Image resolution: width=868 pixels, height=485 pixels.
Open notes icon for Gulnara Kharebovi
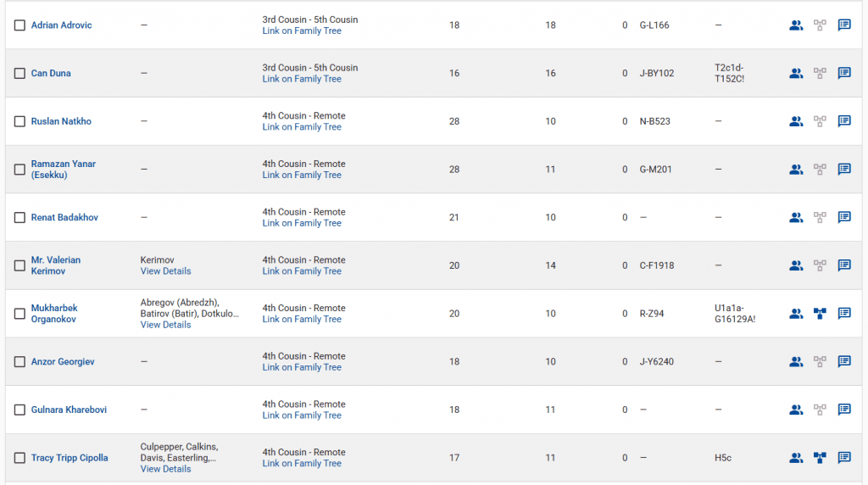[x=844, y=410]
